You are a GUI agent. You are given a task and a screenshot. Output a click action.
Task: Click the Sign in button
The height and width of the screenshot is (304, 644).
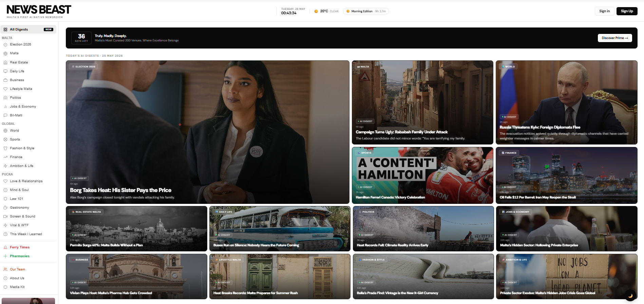[604, 11]
